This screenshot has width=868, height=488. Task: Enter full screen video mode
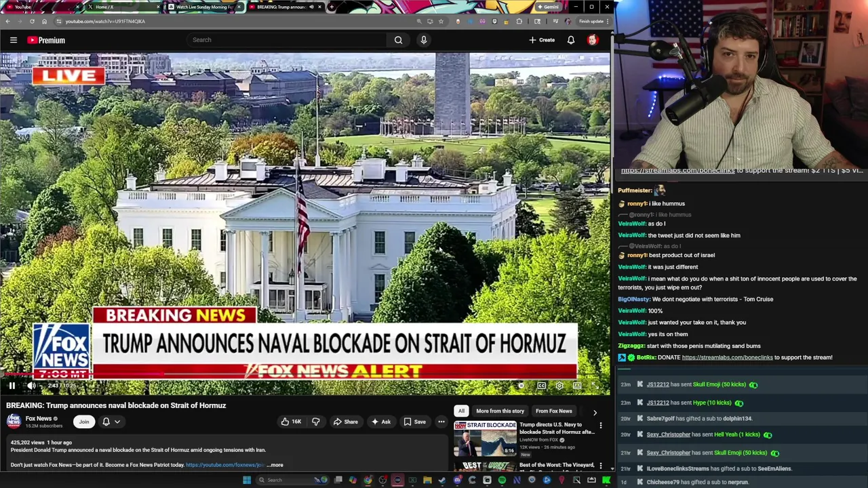pos(594,386)
